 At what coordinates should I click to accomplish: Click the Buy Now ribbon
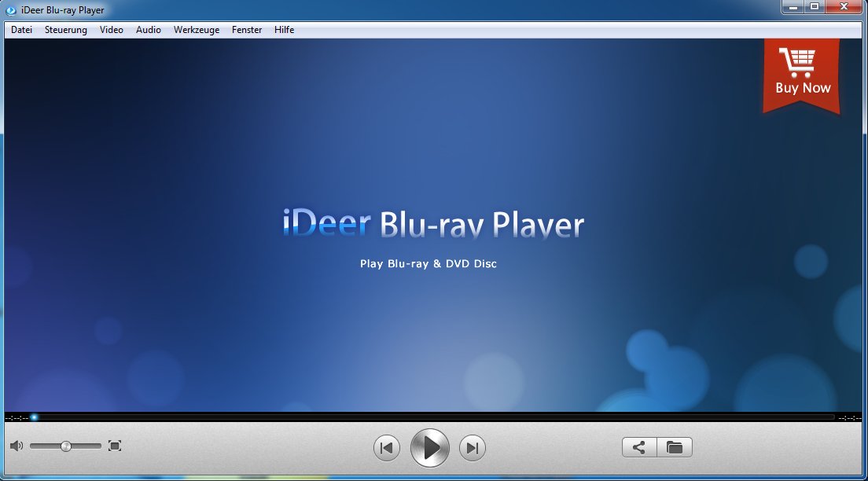(x=802, y=76)
